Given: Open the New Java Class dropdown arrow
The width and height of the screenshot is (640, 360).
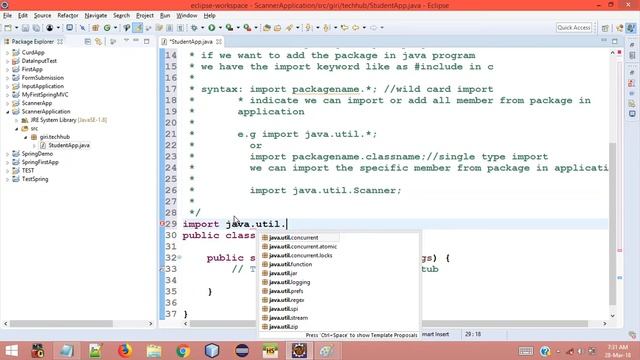Looking at the screenshot, I should click(115, 28).
